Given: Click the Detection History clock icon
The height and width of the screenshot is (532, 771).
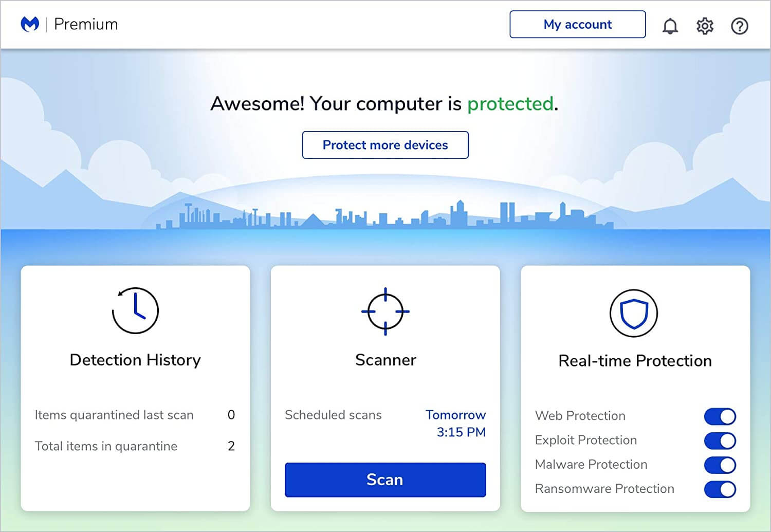Looking at the screenshot, I should 135,310.
